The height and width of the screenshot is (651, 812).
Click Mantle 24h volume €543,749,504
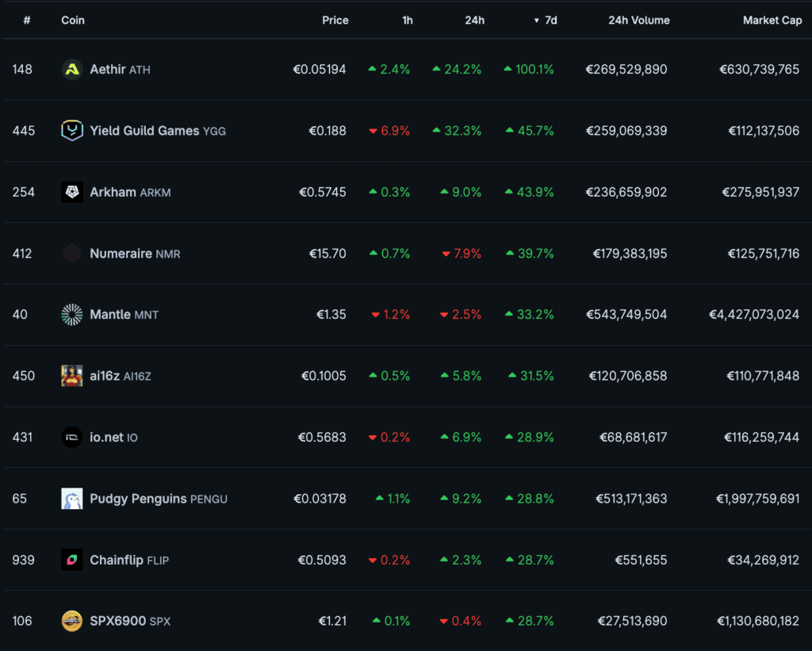626,314
